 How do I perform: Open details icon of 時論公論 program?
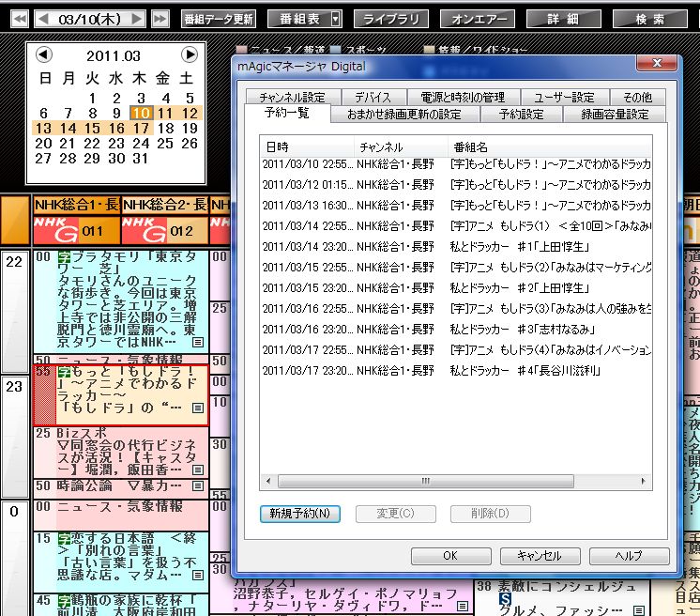pyautogui.click(x=198, y=485)
